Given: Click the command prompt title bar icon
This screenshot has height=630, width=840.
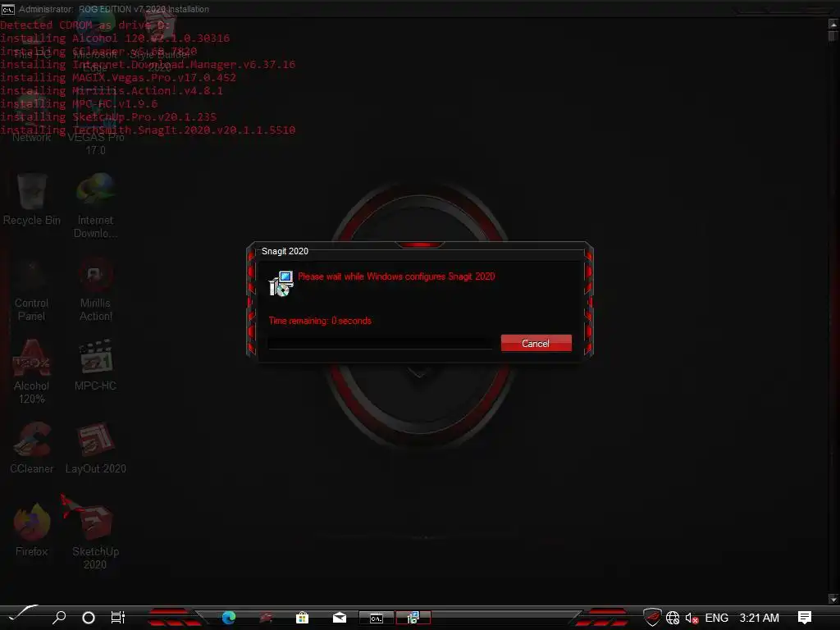Looking at the screenshot, I should click(x=7, y=9).
